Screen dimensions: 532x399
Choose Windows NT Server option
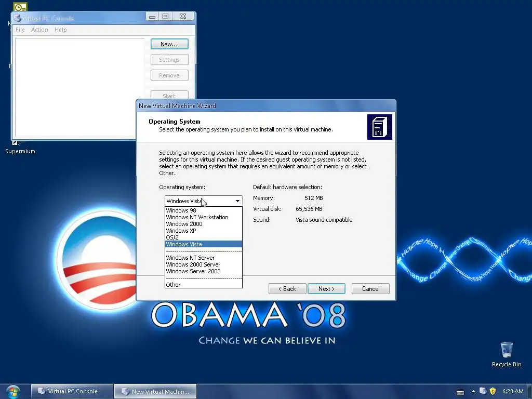pyautogui.click(x=204, y=258)
